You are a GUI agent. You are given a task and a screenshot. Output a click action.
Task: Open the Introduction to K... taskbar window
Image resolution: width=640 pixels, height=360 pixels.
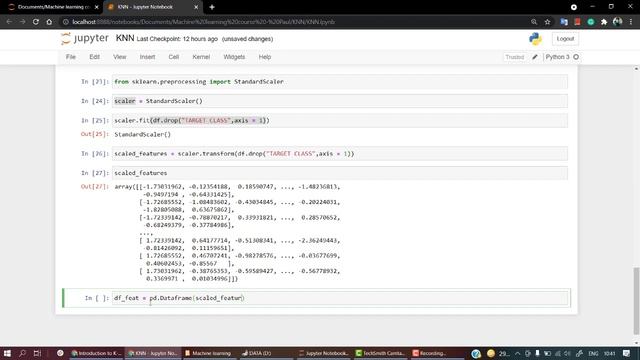96,353
